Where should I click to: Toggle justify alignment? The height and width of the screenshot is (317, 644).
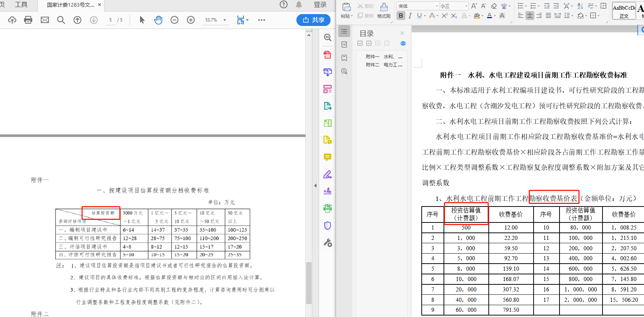click(548, 16)
